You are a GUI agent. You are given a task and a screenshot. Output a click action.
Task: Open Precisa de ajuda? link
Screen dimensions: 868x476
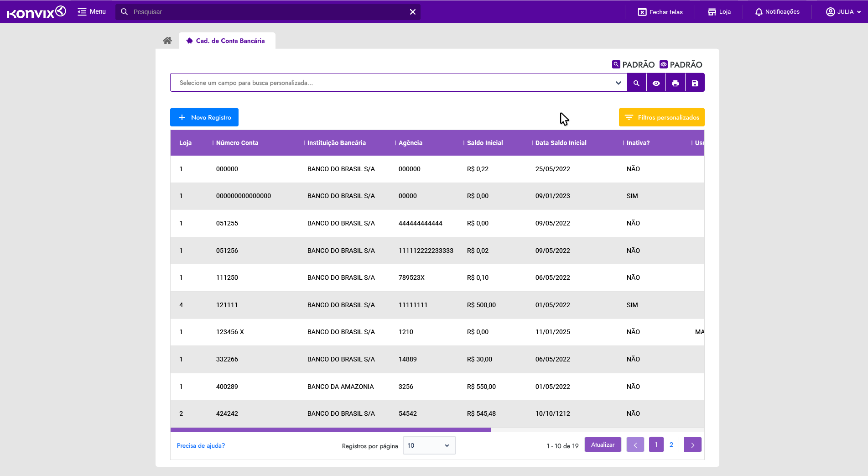coord(201,445)
